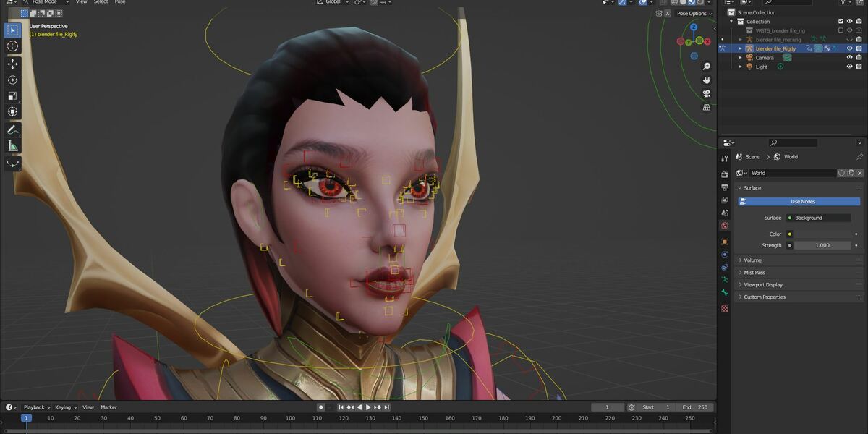The width and height of the screenshot is (868, 434).
Task: Open the Texture properties tab
Action: [725, 308]
